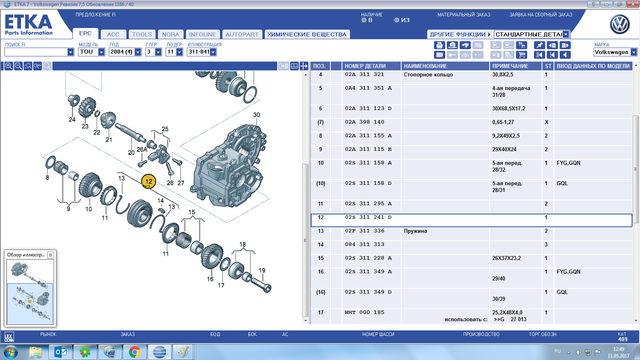Click the ПРИМЕЧАНИЕ column header

[x=516, y=66]
